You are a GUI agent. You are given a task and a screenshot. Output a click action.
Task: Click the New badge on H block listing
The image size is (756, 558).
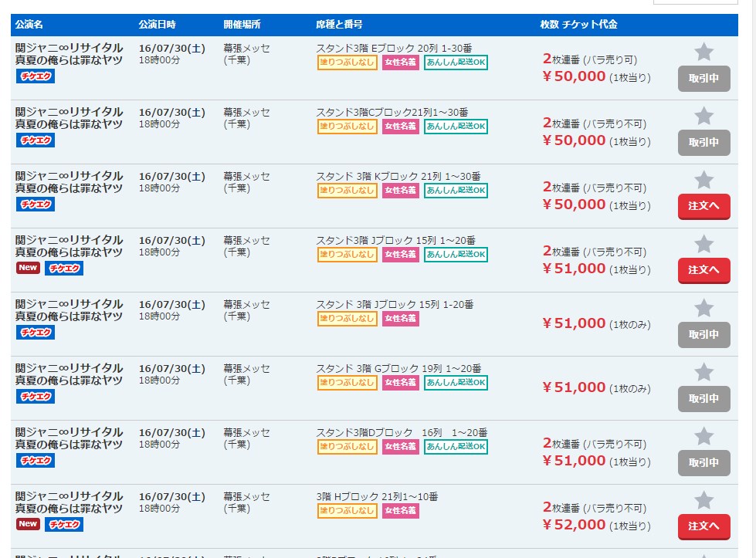point(28,524)
